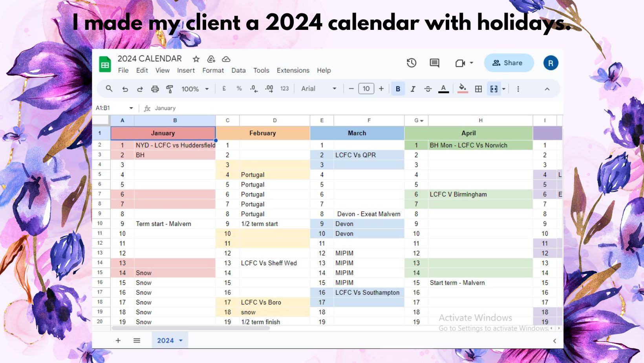644x363 pixels.
Task: Open the Arial font dropdown
Action: click(x=319, y=89)
